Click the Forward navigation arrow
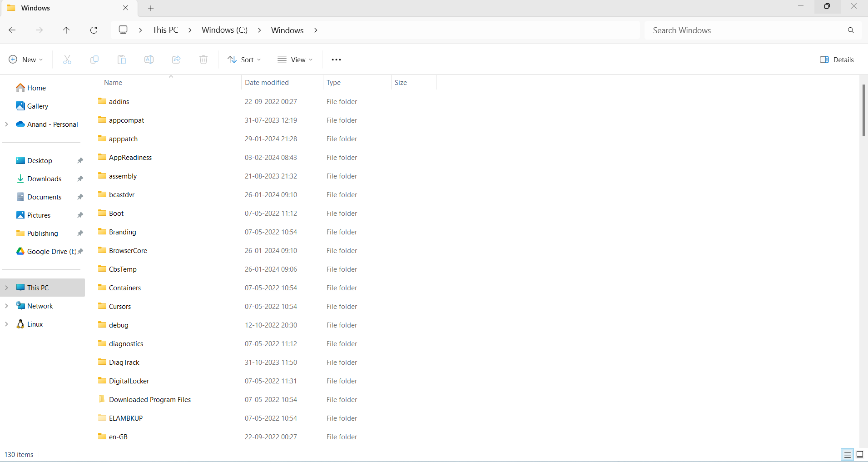Image resolution: width=868 pixels, height=462 pixels. [x=40, y=30]
